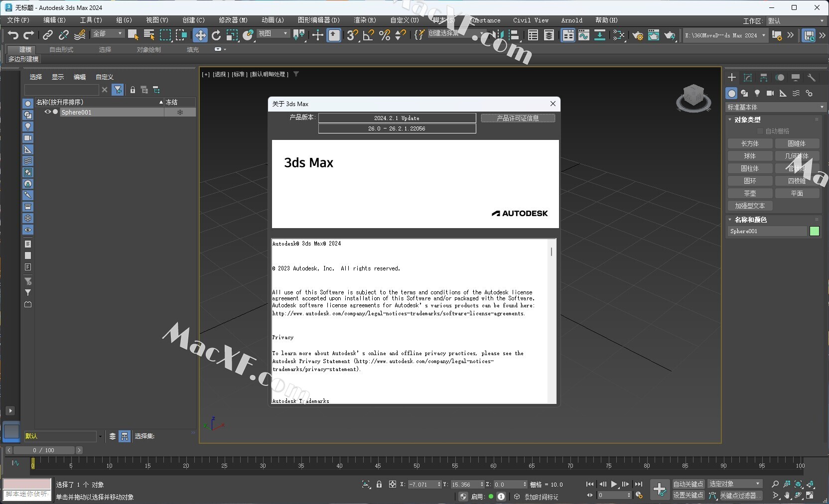Open the 选定对象 key filter dropdown
The width and height of the screenshot is (829, 504).
735,484
